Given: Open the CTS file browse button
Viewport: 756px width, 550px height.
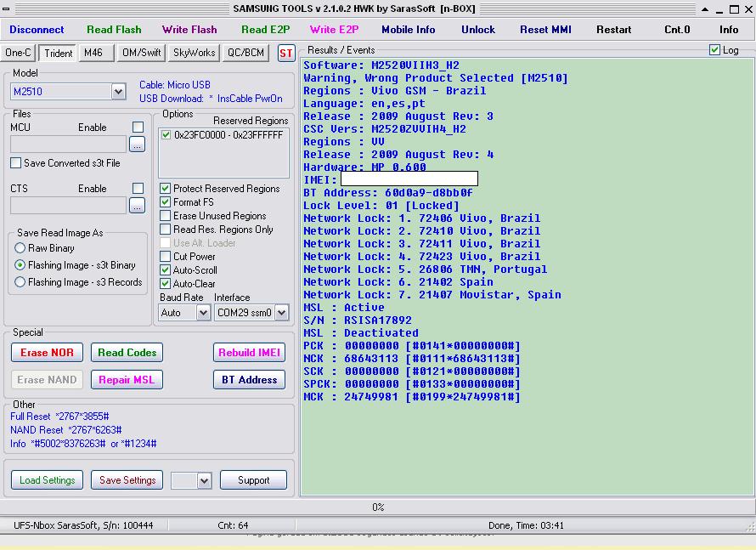Looking at the screenshot, I should click(138, 206).
